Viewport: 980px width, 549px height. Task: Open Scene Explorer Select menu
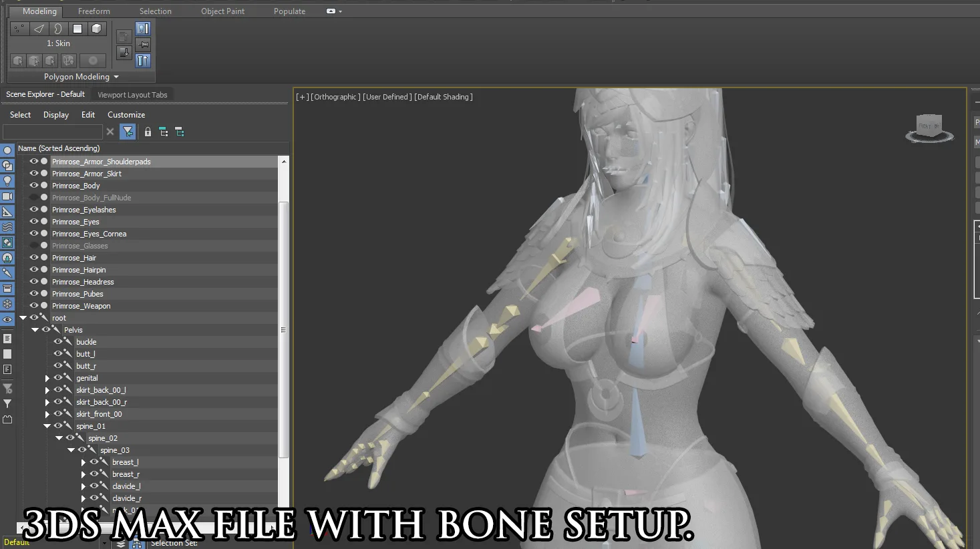[x=20, y=115]
